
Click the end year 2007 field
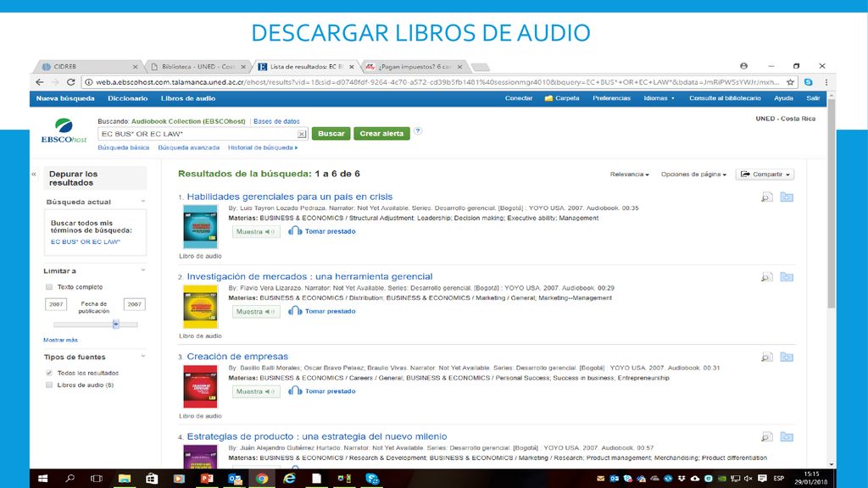pyautogui.click(x=135, y=304)
